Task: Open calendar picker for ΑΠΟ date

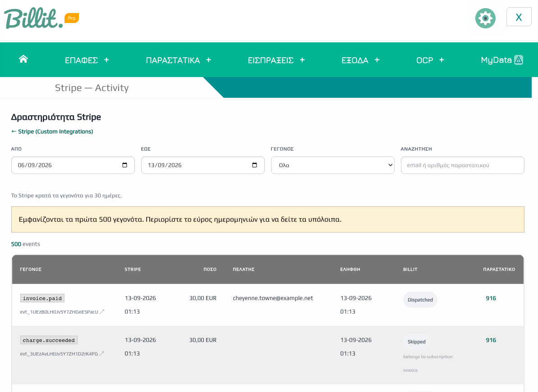Action: [124, 165]
